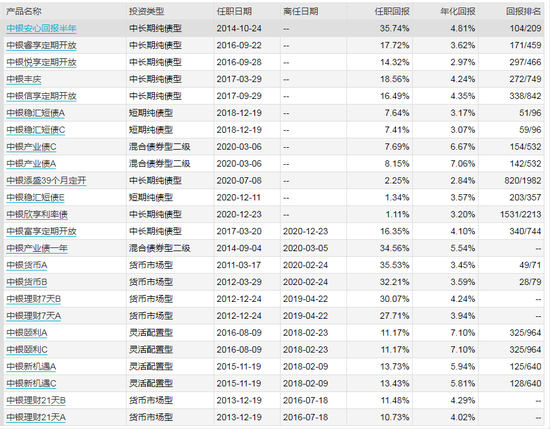Viewport: 550px width, 429px height.
Task: Select the date 2014-10-24
Action: (239, 28)
